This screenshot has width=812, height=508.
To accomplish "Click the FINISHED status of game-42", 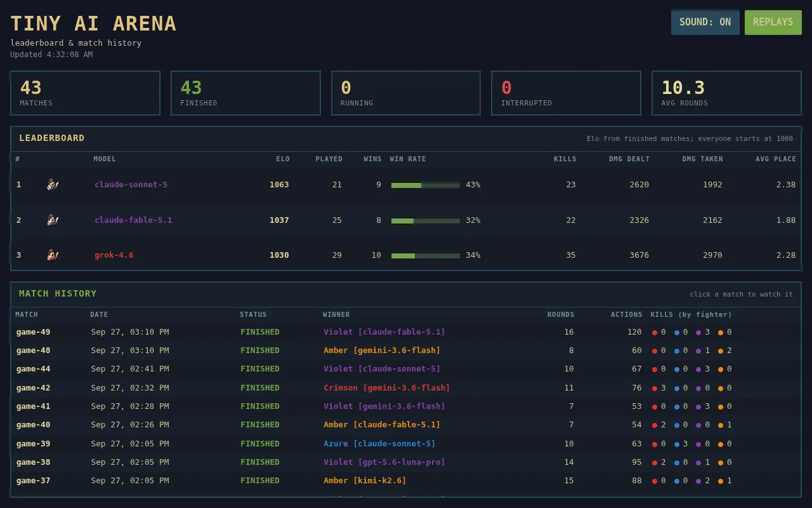I will tap(260, 388).
